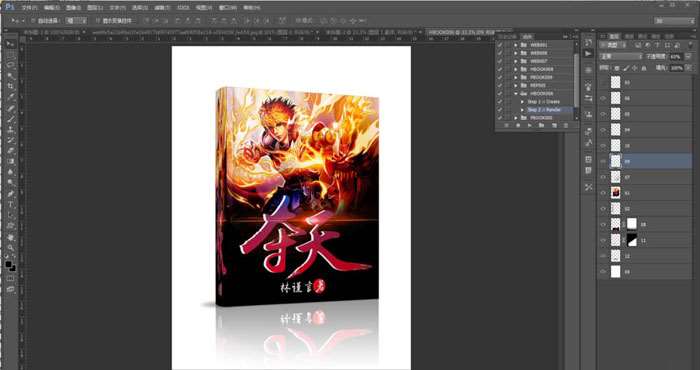Collapse the expanded HBOOK006 action set
The height and width of the screenshot is (370, 700).
point(516,94)
